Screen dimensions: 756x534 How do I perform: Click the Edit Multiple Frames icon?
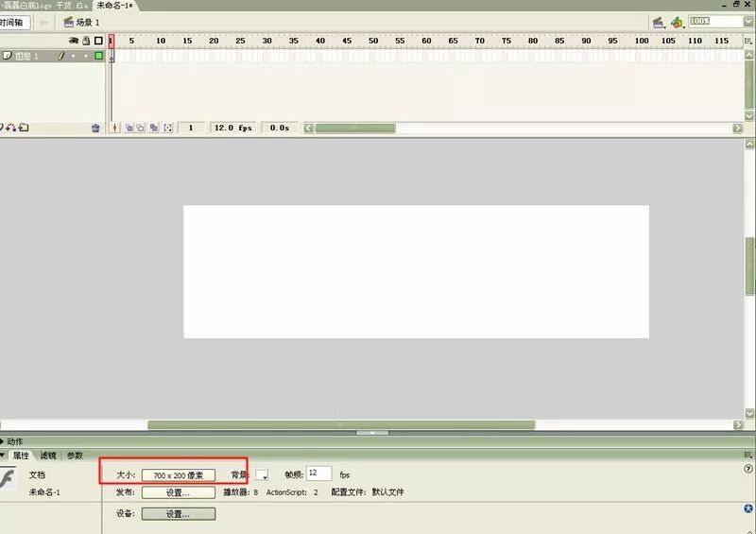click(x=153, y=128)
